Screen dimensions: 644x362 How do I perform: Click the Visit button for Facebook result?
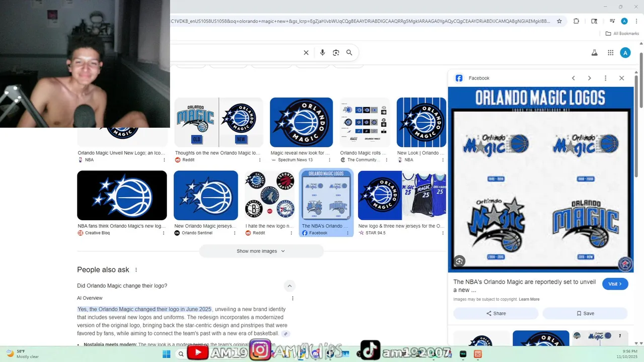615,284
